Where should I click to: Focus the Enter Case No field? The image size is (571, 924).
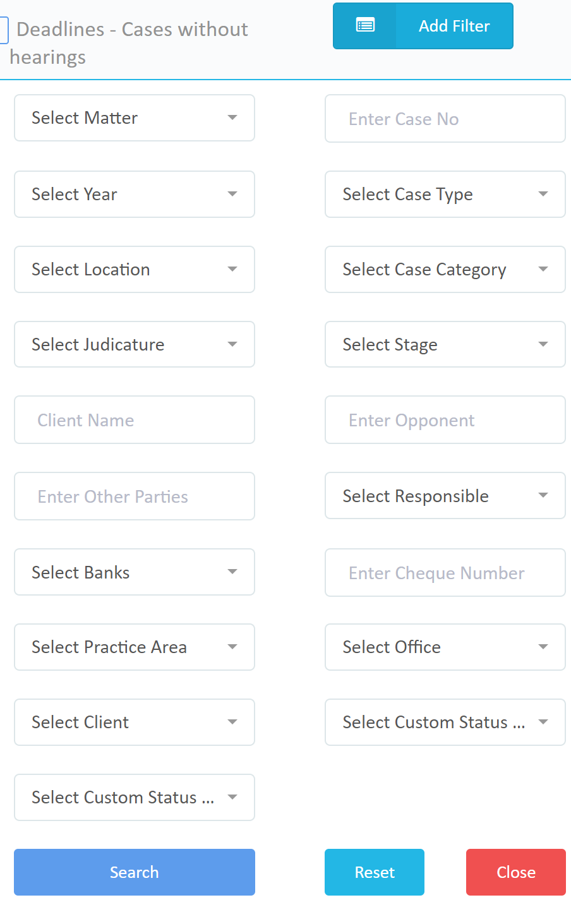pyautogui.click(x=445, y=119)
